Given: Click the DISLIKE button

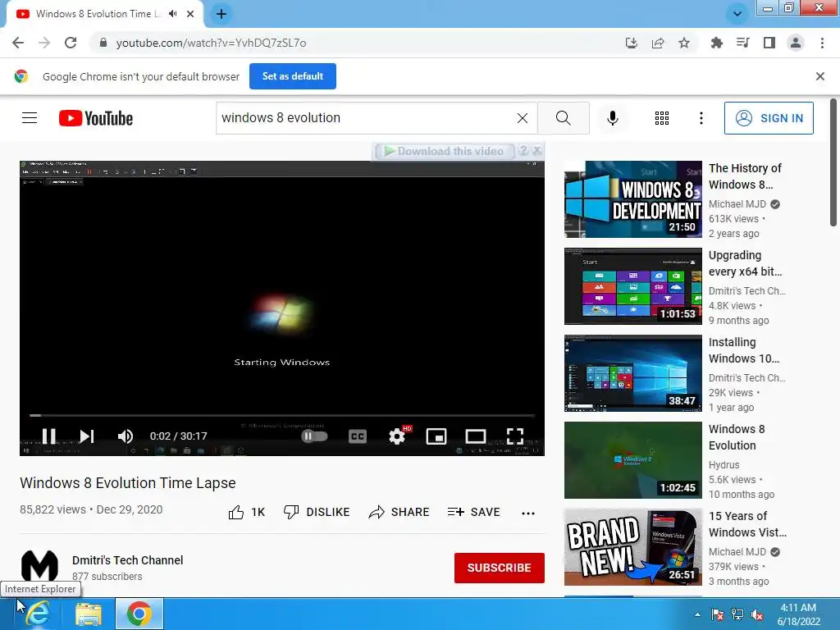Looking at the screenshot, I should [317, 513].
